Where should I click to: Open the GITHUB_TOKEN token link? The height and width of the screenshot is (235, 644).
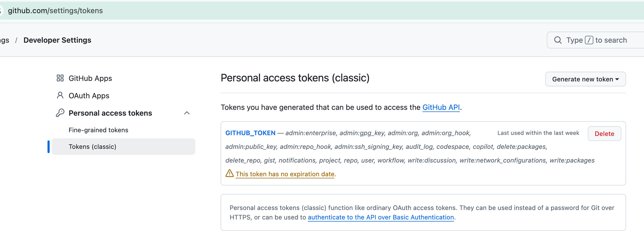250,133
